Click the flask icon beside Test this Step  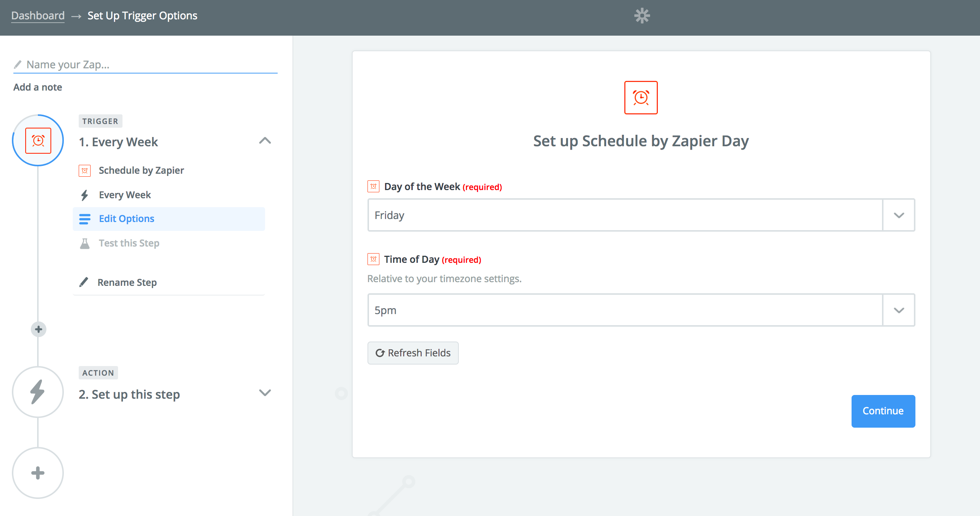point(85,243)
